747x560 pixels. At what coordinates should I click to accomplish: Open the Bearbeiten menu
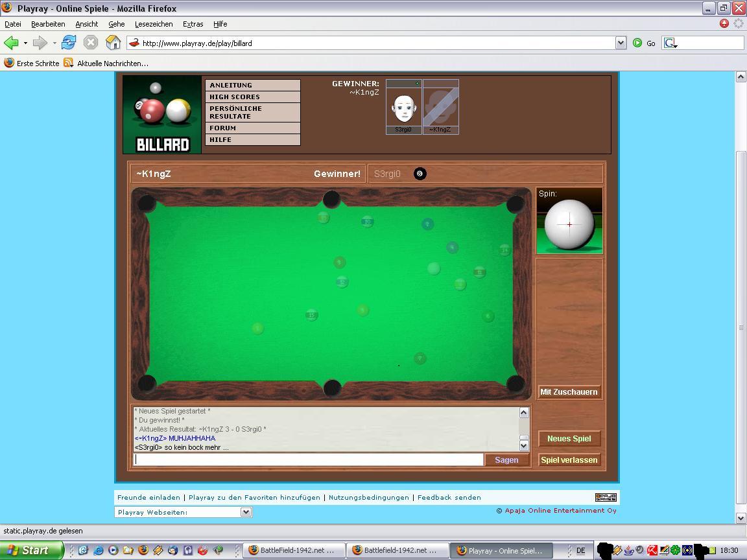[x=48, y=24]
